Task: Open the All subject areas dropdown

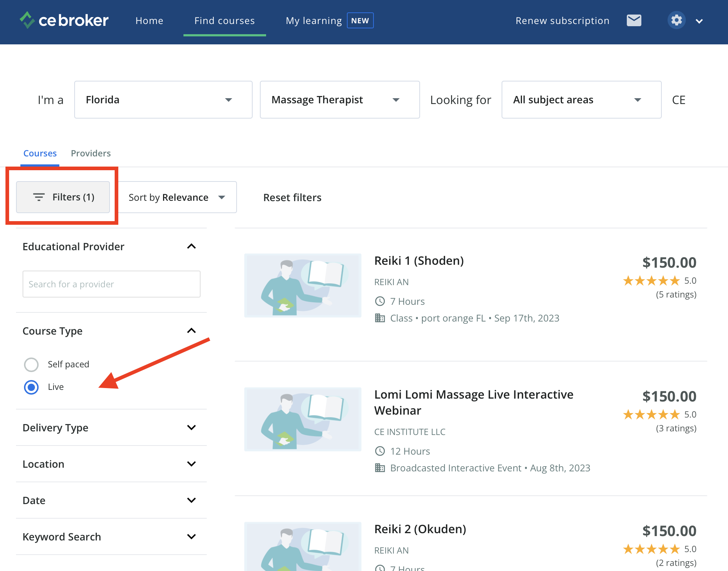Action: pyautogui.click(x=581, y=100)
